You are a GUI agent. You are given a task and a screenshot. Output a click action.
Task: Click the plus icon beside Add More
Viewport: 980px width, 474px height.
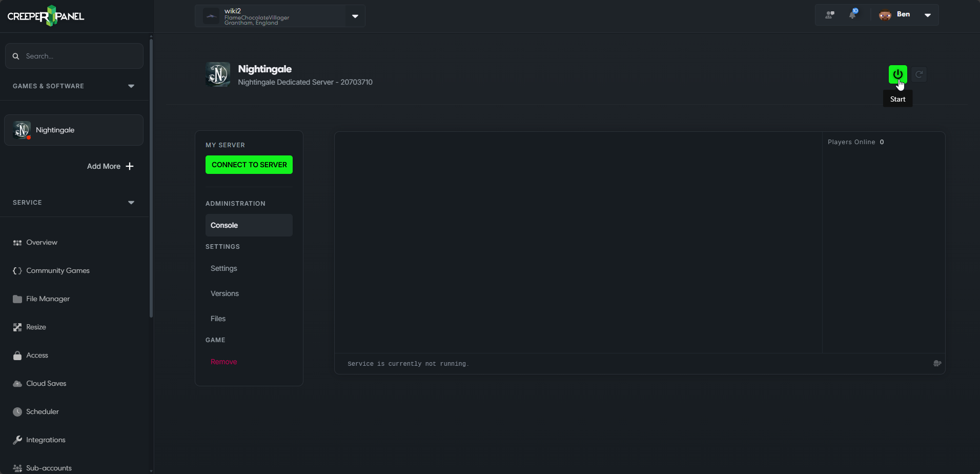[x=130, y=166]
